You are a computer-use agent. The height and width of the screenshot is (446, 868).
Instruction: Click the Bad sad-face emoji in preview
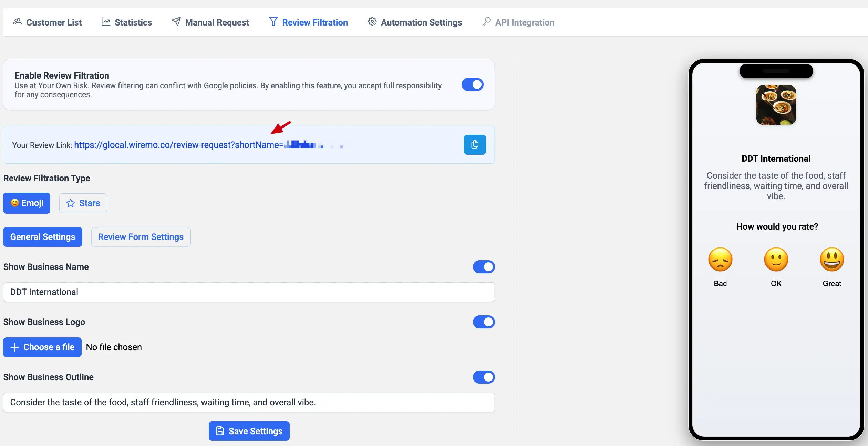[x=721, y=259]
